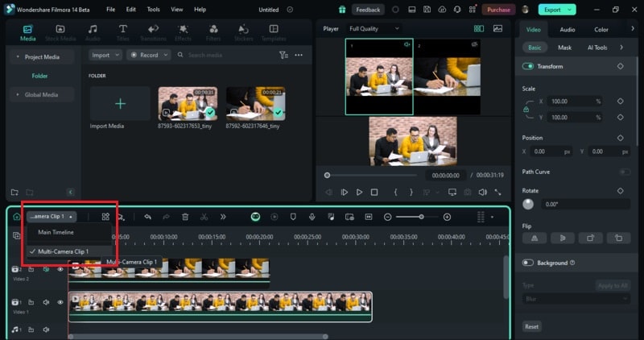Open the Filters tab
This screenshot has width=644, height=340.
click(213, 32)
